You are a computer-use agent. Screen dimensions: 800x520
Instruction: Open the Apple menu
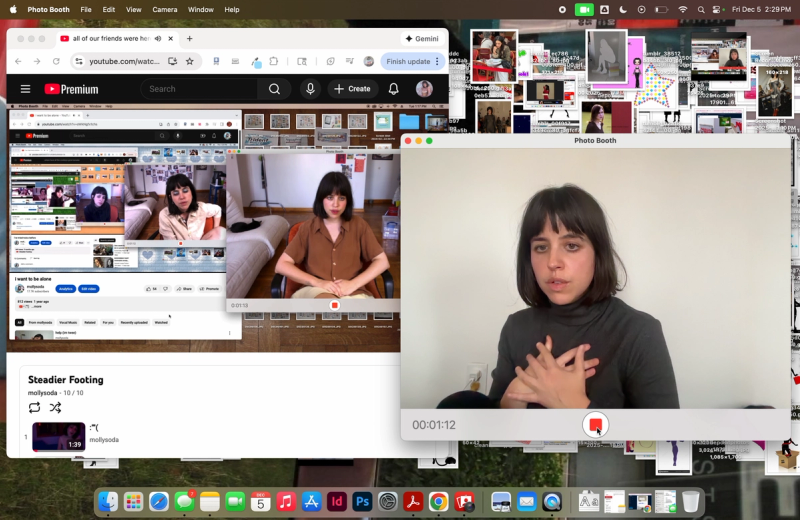pos(13,9)
